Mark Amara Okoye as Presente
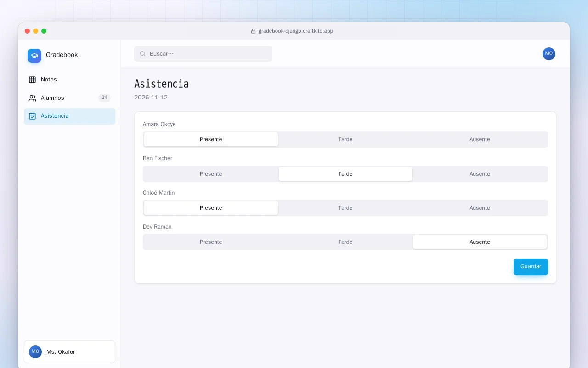 pos(211,139)
